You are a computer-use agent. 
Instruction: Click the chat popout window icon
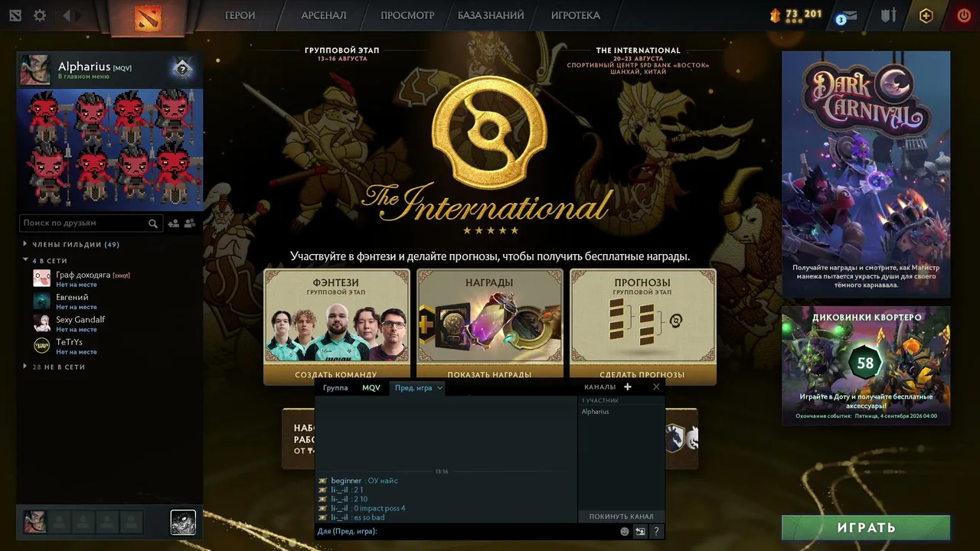click(x=640, y=531)
